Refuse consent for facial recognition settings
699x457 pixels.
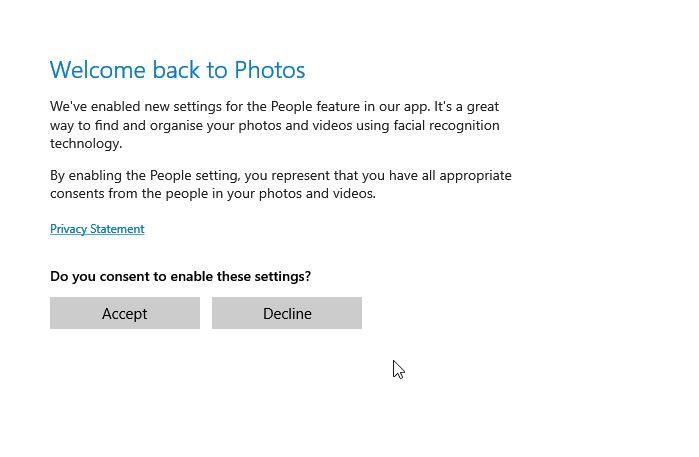(287, 313)
